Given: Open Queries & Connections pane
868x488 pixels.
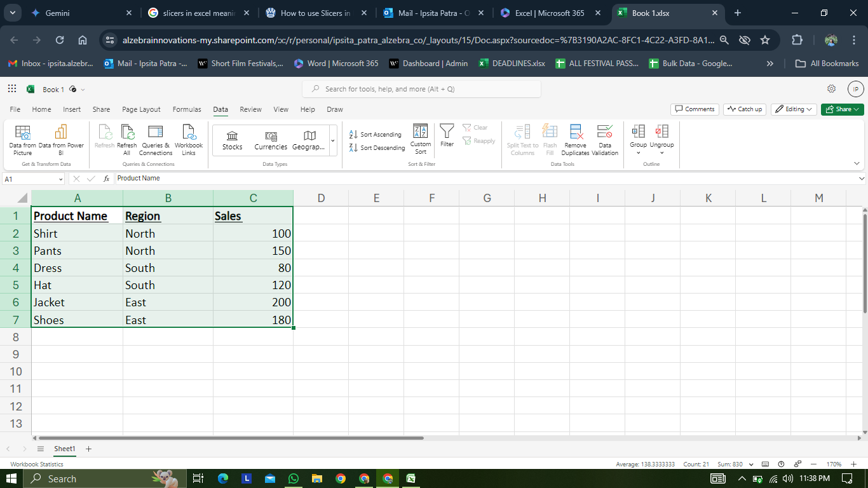Looking at the screenshot, I should (156, 140).
